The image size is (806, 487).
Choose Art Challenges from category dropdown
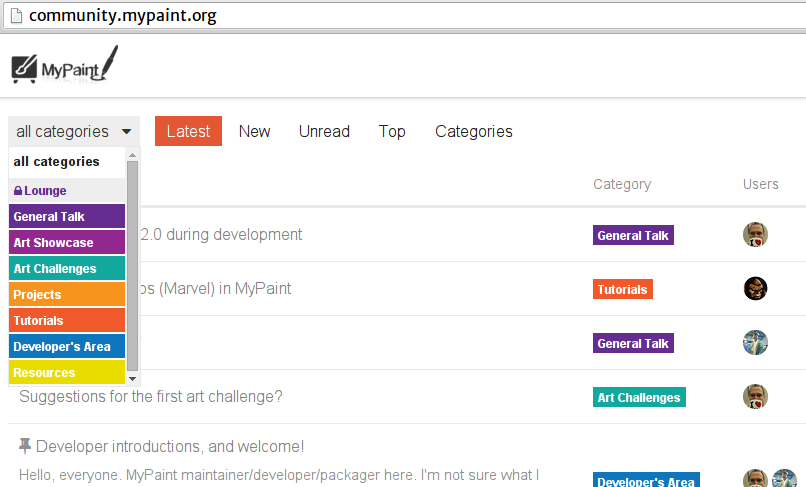(x=67, y=268)
